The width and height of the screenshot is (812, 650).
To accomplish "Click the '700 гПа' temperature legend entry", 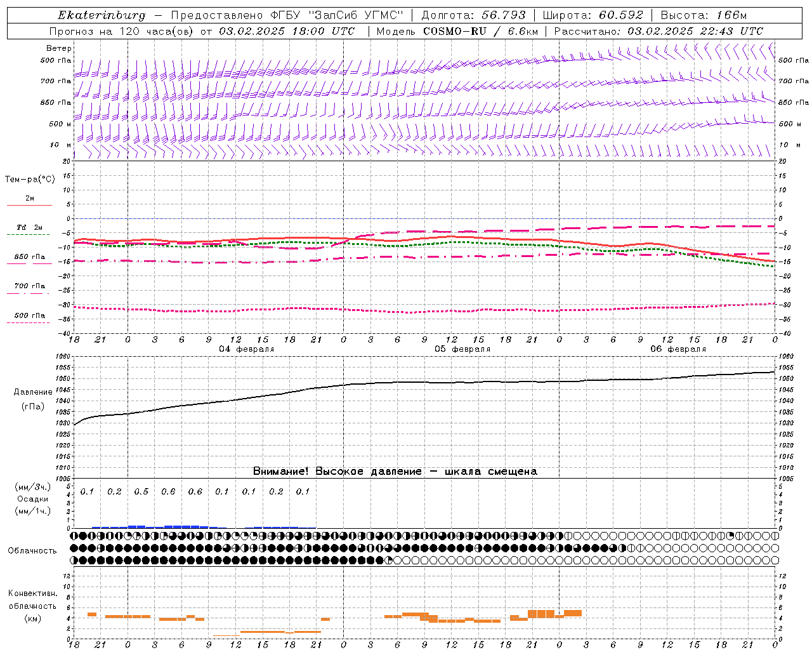I will tap(30, 286).
